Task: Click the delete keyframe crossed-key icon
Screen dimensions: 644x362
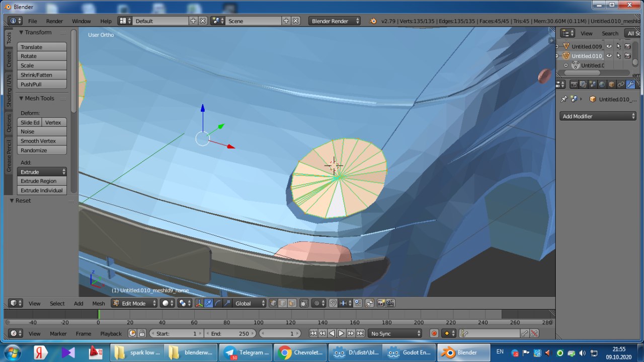Action: [x=534, y=333]
